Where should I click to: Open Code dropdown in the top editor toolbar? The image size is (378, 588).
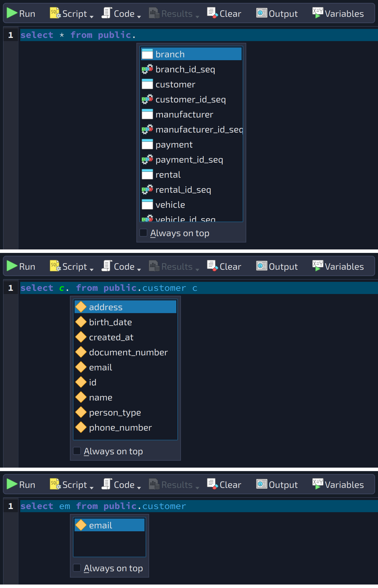121,13
